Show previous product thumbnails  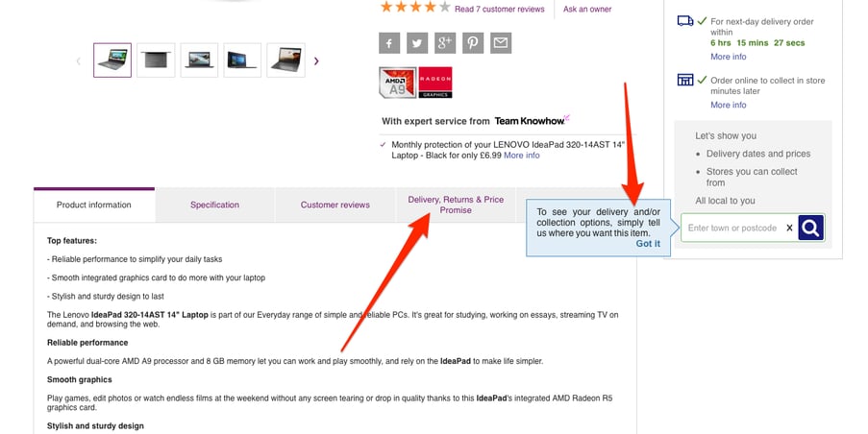tap(78, 60)
